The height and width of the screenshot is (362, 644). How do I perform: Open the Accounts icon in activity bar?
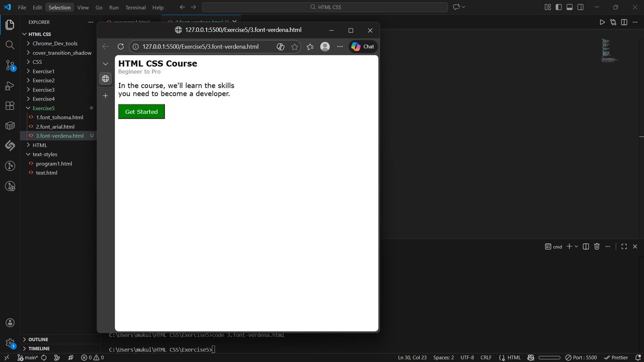tap(10, 323)
